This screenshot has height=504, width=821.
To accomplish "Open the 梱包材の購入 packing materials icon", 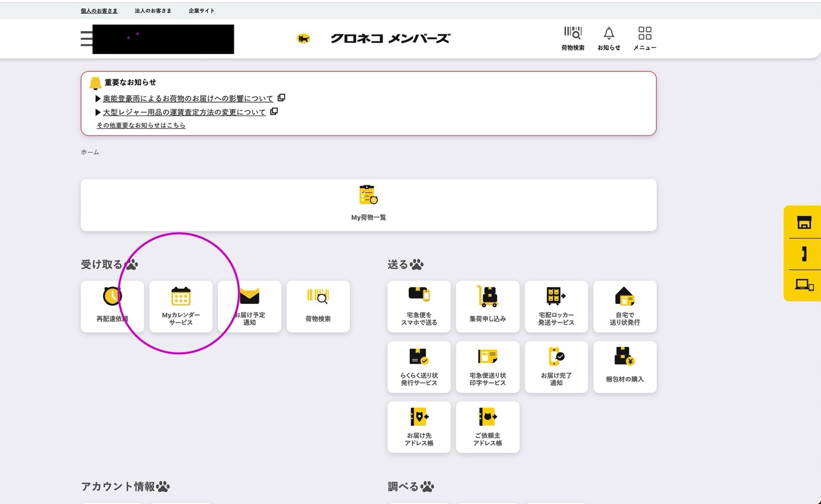I will 624,366.
